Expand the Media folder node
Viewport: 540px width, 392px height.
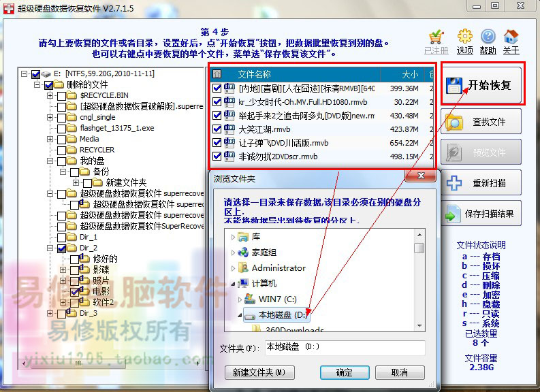[x=50, y=139]
